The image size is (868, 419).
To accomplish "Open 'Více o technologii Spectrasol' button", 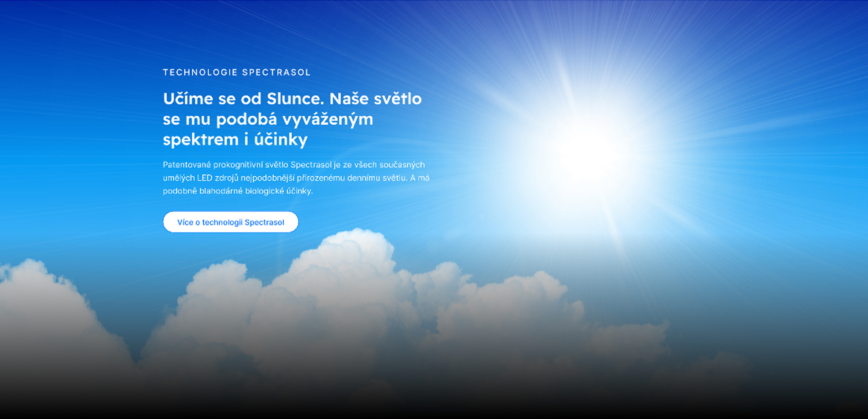I will (x=231, y=222).
